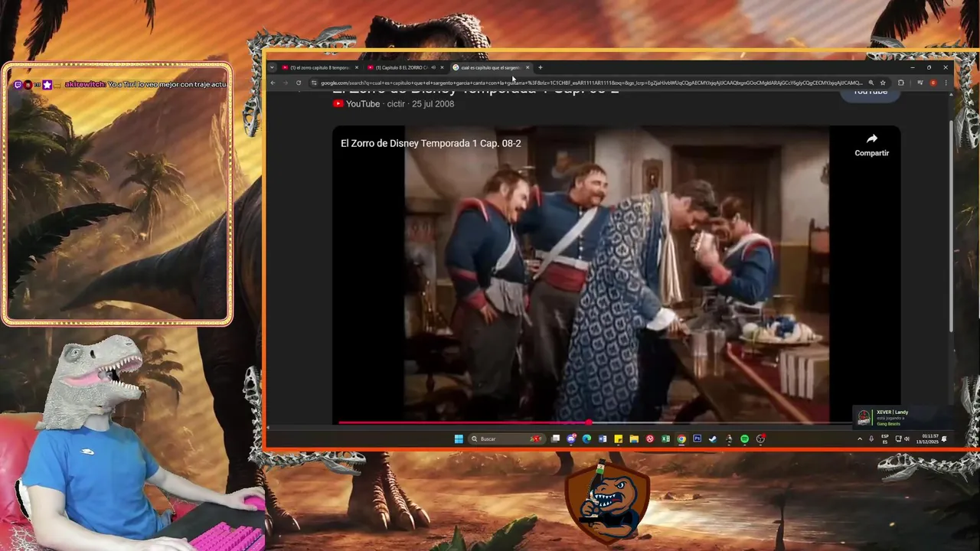This screenshot has width=980, height=551.
Task: Open site information icon in address bar
Action: (314, 83)
